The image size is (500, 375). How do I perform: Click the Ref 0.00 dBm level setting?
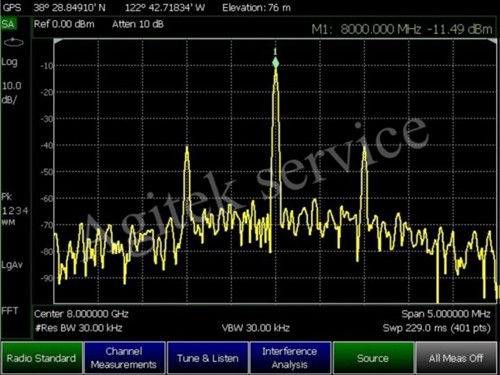pyautogui.click(x=64, y=24)
